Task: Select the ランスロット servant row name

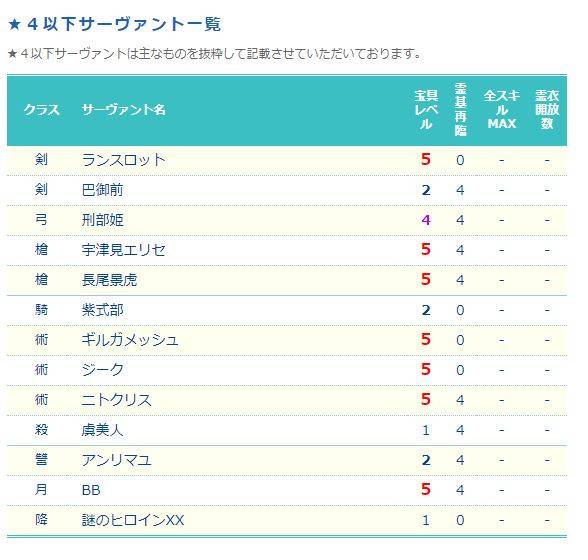Action: click(x=124, y=160)
